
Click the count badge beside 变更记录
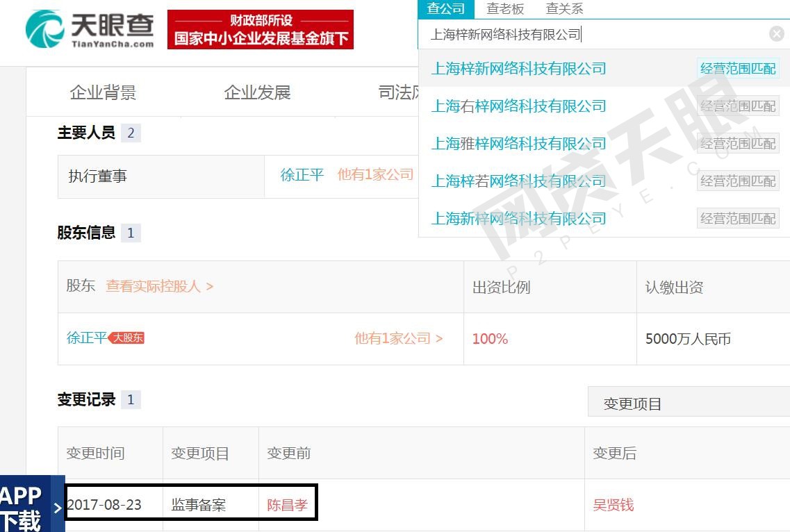point(131,399)
